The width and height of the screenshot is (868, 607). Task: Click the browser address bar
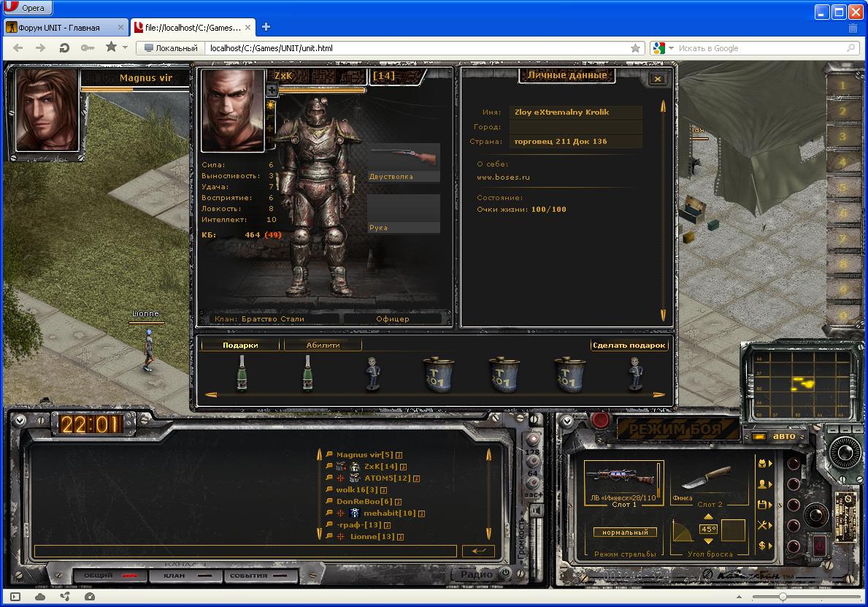418,48
